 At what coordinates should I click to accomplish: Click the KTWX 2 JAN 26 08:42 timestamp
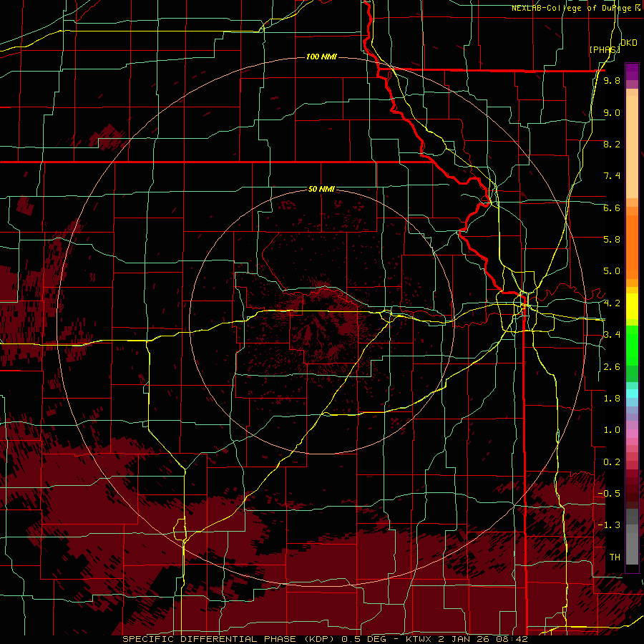coord(467,639)
